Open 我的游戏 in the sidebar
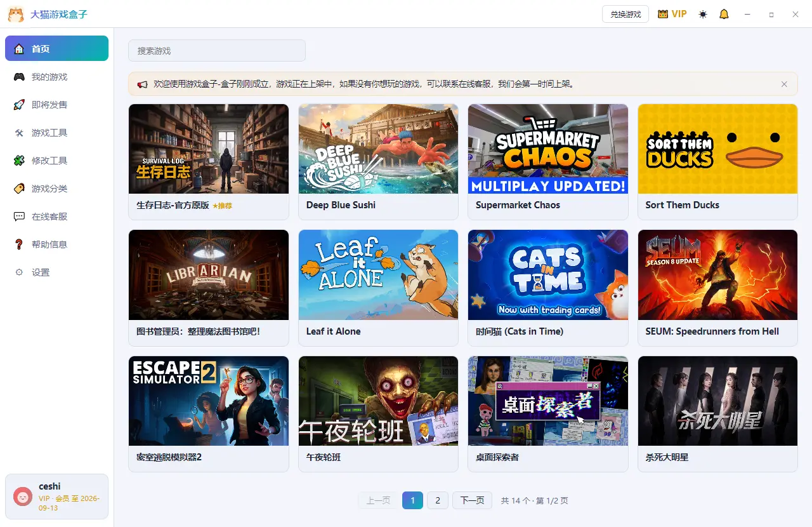This screenshot has width=812, height=527. coord(56,77)
